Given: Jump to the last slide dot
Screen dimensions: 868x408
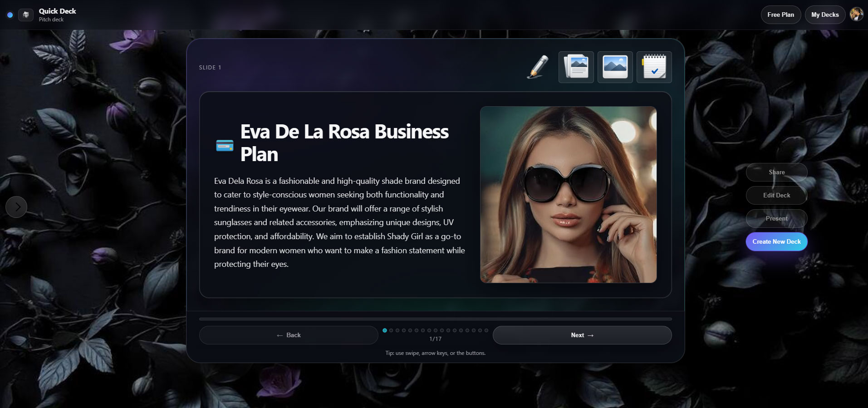Looking at the screenshot, I should [x=486, y=330].
